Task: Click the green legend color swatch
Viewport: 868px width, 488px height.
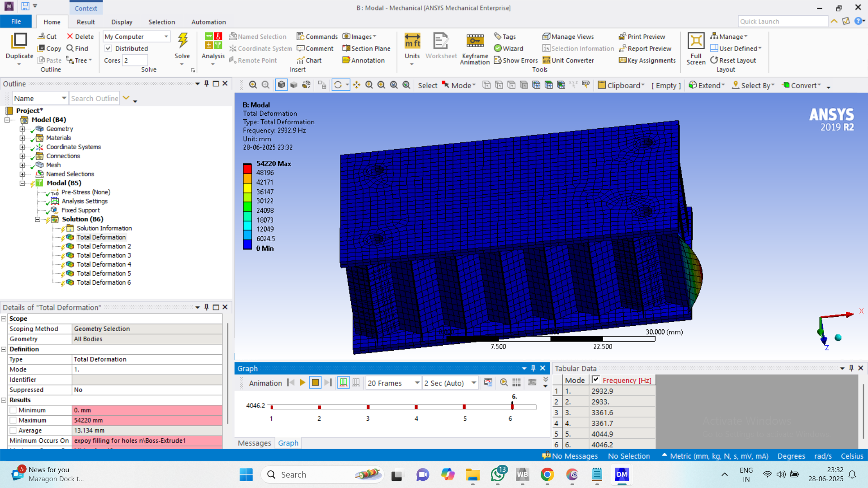Action: point(247,206)
